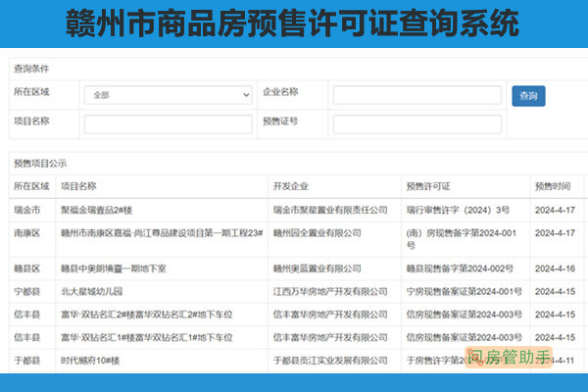Click the blue 查询 button

528,96
